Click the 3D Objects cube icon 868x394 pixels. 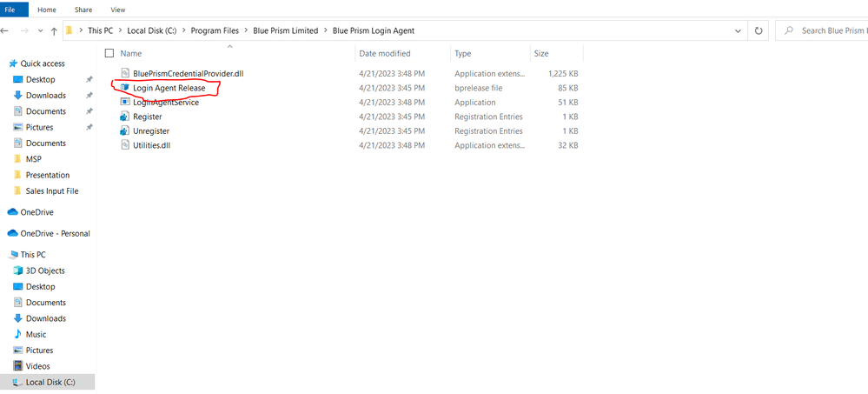(x=17, y=270)
